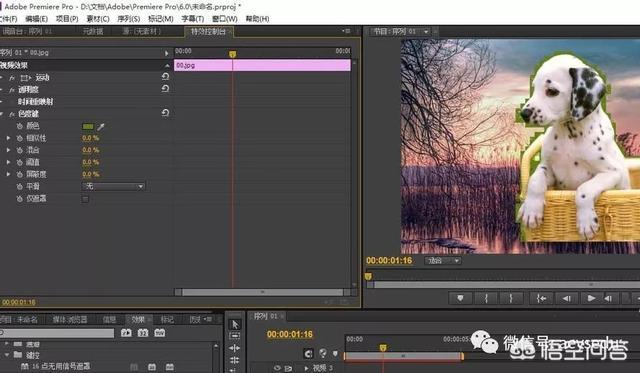Click the Program monitor timecode 00:00:01:16
640x373 pixels.
click(389, 260)
